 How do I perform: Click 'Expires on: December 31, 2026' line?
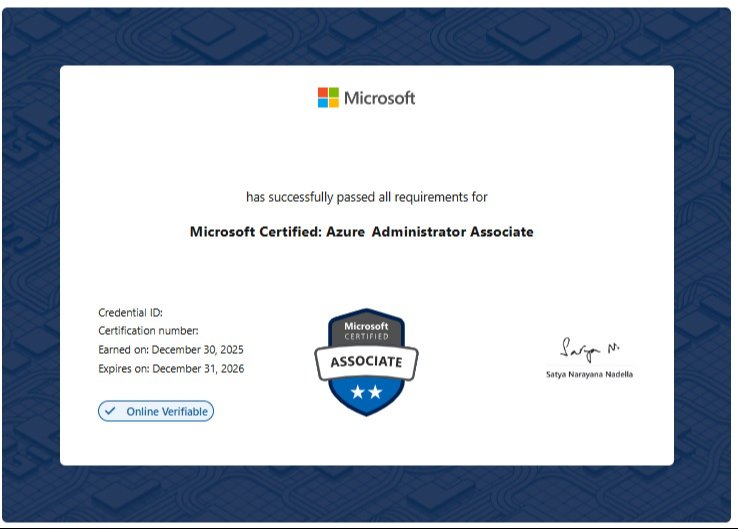click(171, 369)
